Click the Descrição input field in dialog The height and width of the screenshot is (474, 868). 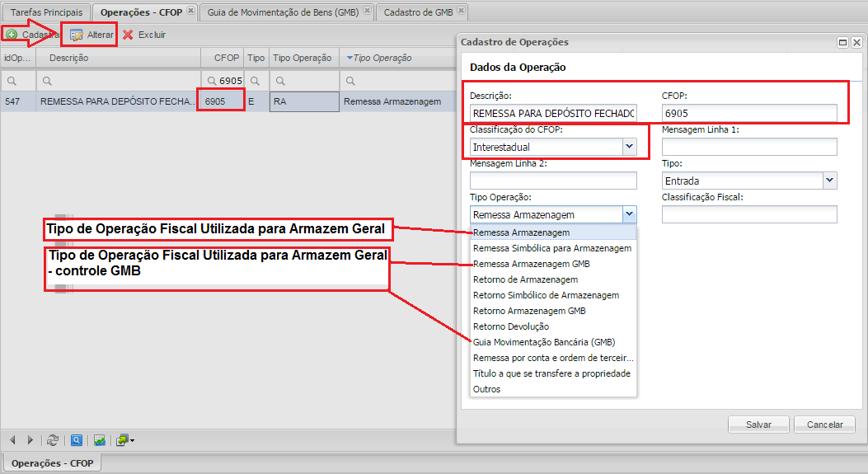pyautogui.click(x=553, y=113)
